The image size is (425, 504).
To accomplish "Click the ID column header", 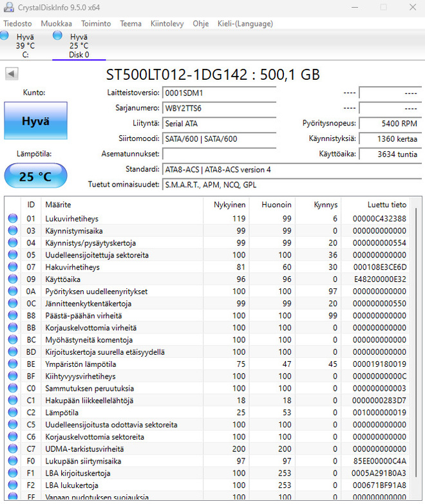I will (x=31, y=205).
